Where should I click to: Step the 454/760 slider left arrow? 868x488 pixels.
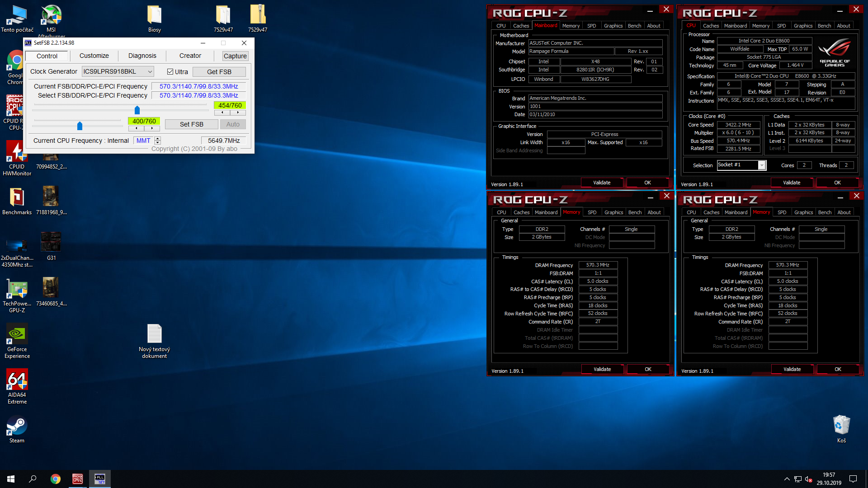222,113
